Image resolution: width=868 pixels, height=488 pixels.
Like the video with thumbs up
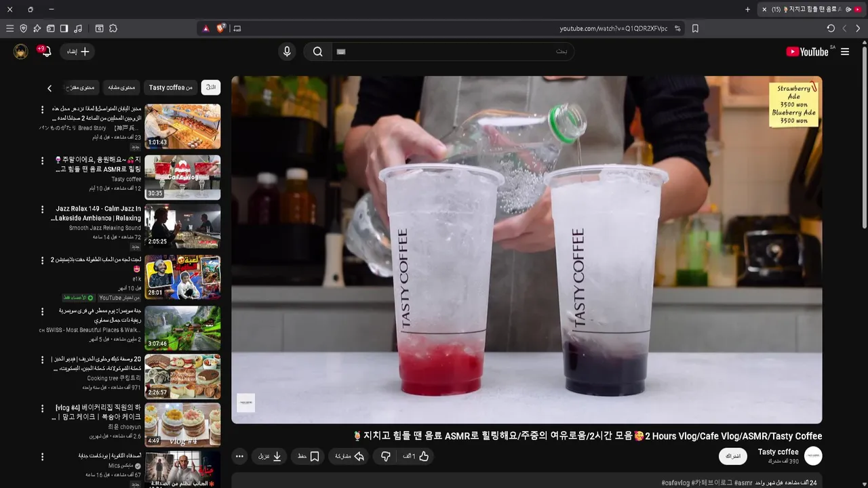tap(416, 457)
